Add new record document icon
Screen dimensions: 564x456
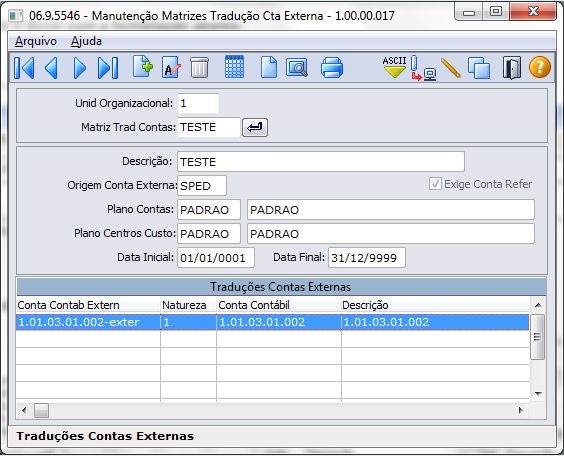point(142,67)
